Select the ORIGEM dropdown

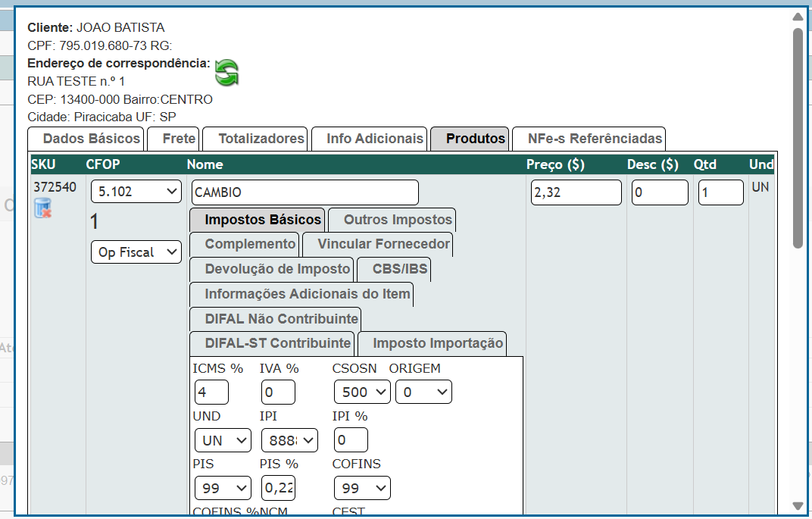(423, 392)
